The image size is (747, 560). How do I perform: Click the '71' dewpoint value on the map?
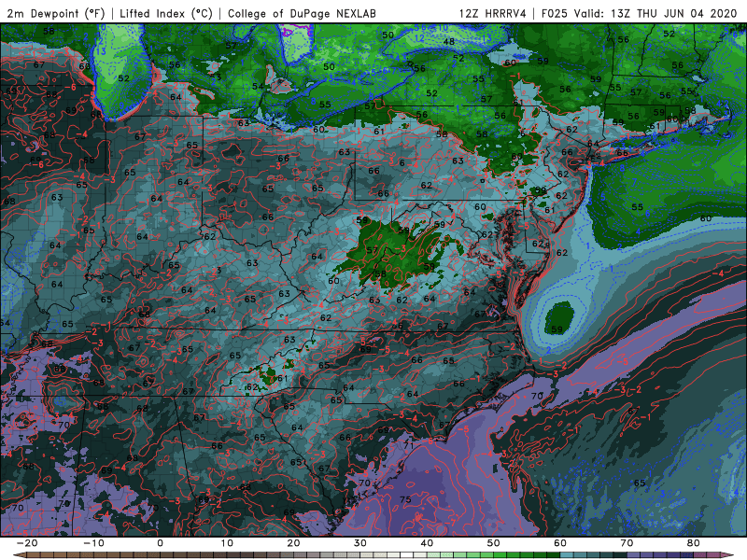click(x=408, y=446)
